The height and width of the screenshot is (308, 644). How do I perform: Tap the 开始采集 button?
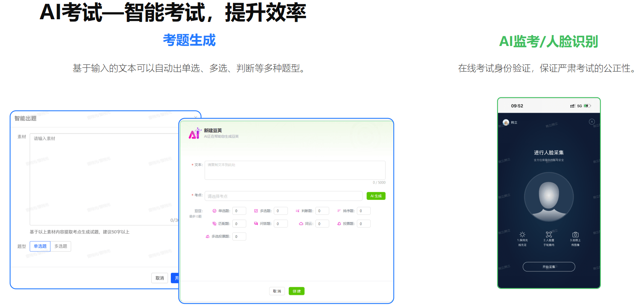pyautogui.click(x=549, y=267)
